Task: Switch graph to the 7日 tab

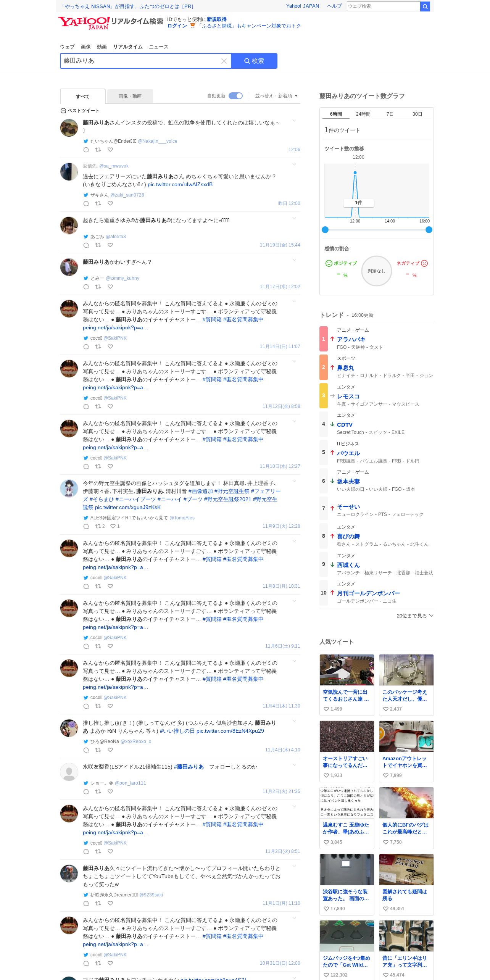Action: click(390, 114)
